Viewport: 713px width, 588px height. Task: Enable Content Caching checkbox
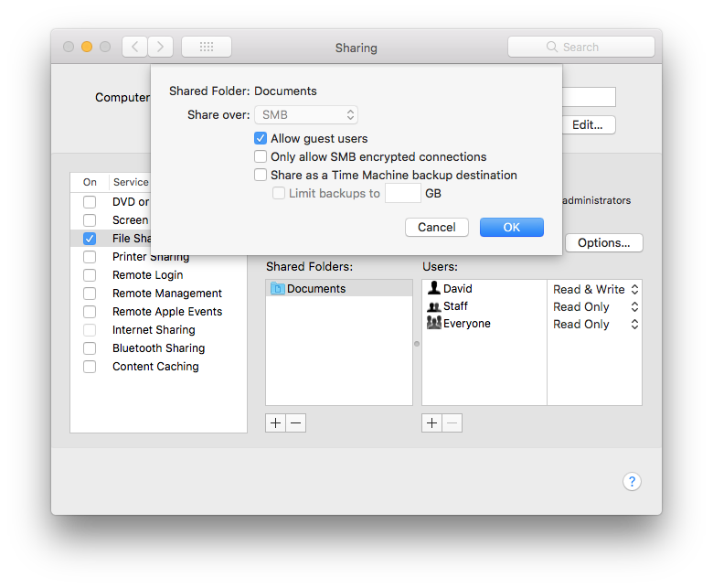(x=90, y=367)
